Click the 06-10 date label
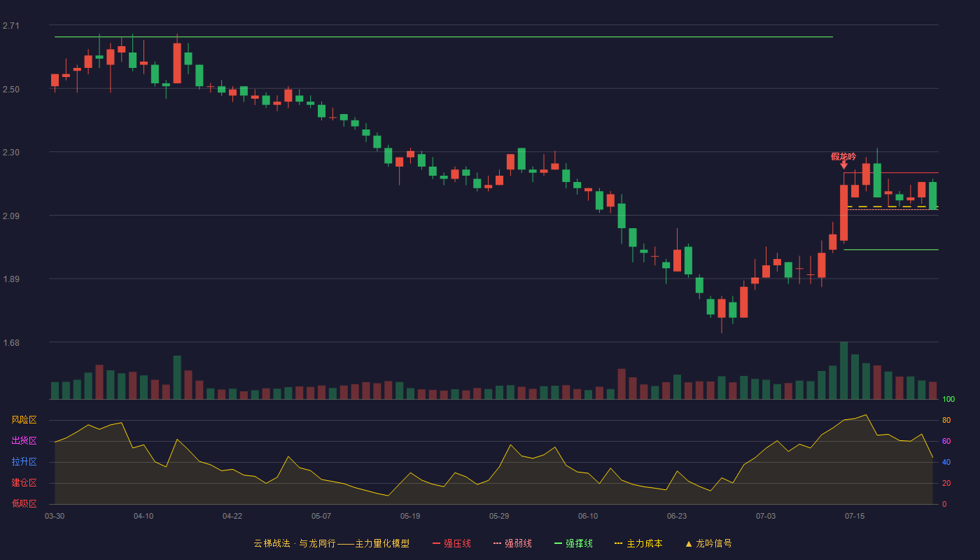This screenshot has width=980, height=560. 588,516
